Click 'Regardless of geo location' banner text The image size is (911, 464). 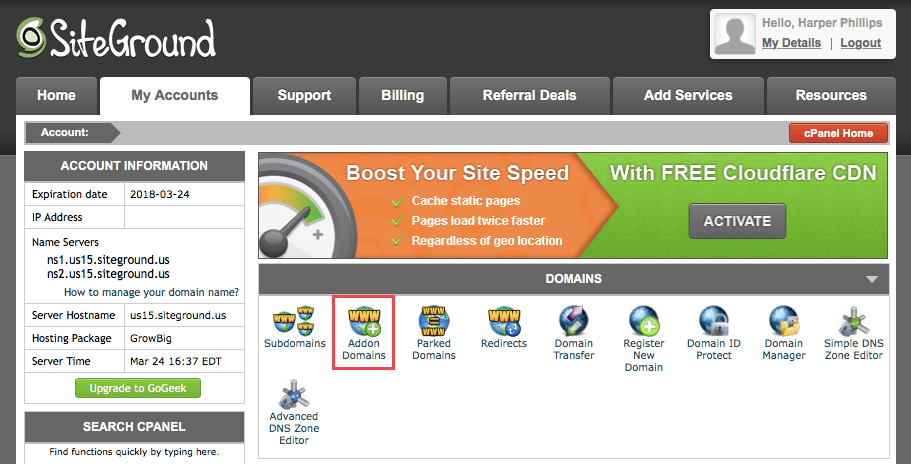[x=487, y=240]
